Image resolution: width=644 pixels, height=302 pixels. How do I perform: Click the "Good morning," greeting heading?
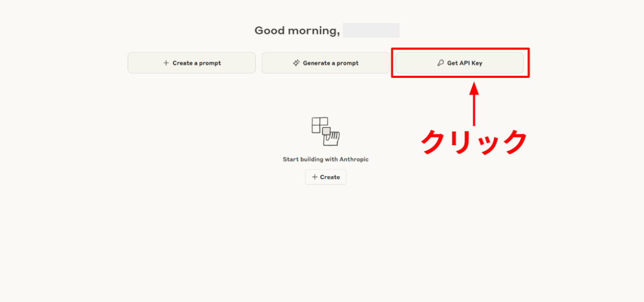[297, 31]
